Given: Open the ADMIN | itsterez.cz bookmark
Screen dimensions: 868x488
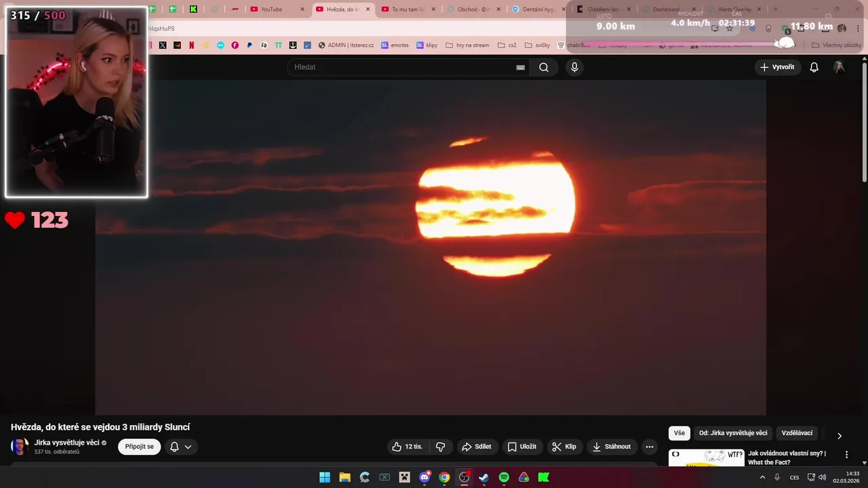Looking at the screenshot, I should (346, 45).
